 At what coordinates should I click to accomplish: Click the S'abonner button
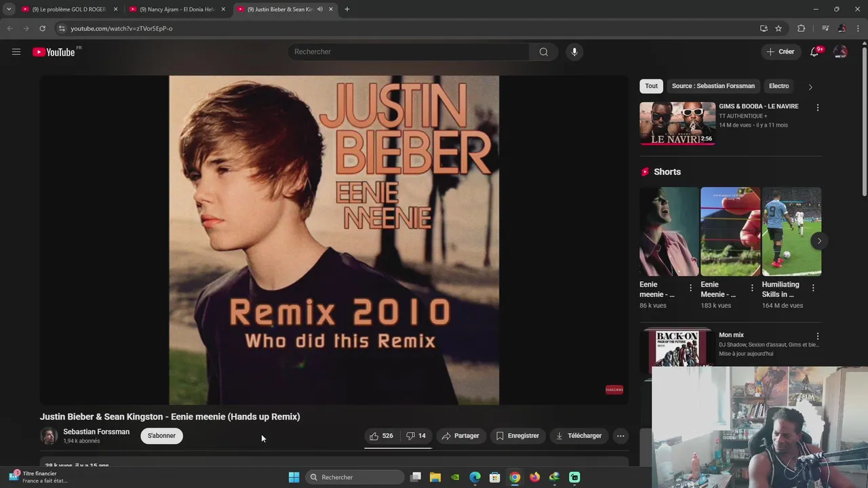pos(161,436)
